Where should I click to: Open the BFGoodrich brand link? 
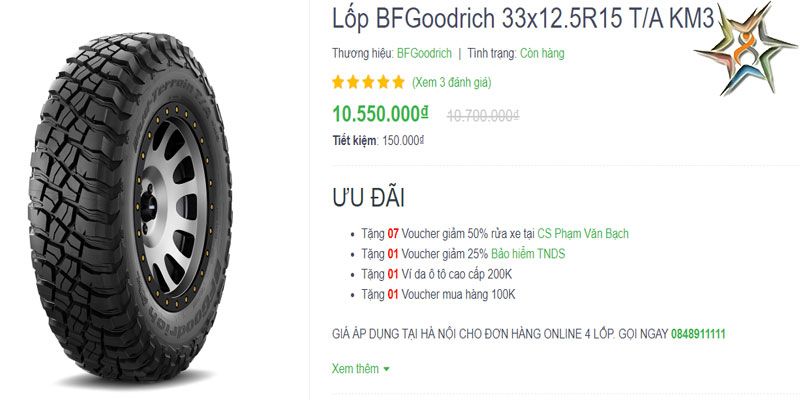[x=424, y=54]
